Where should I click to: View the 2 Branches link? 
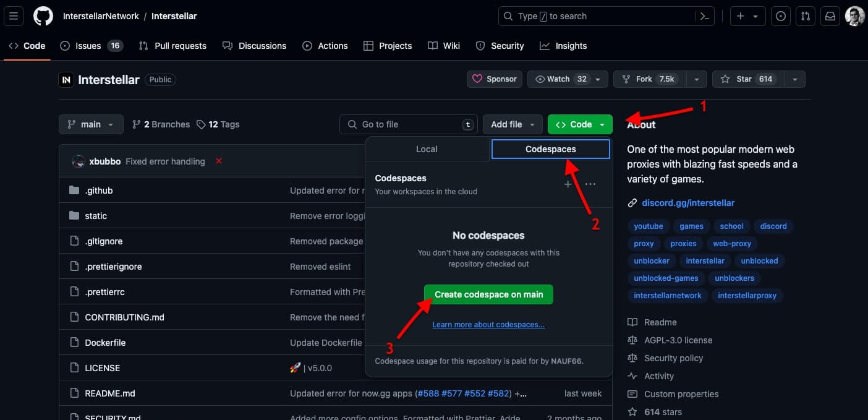(x=161, y=124)
